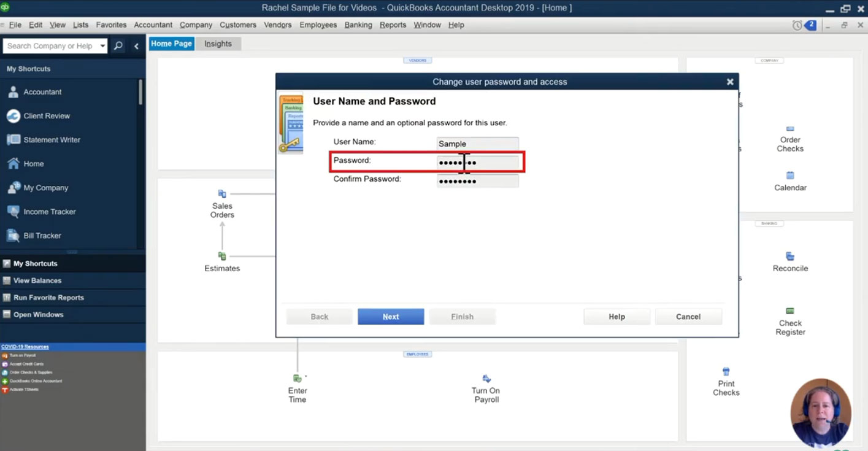Cancel the change password dialog

[688, 317]
